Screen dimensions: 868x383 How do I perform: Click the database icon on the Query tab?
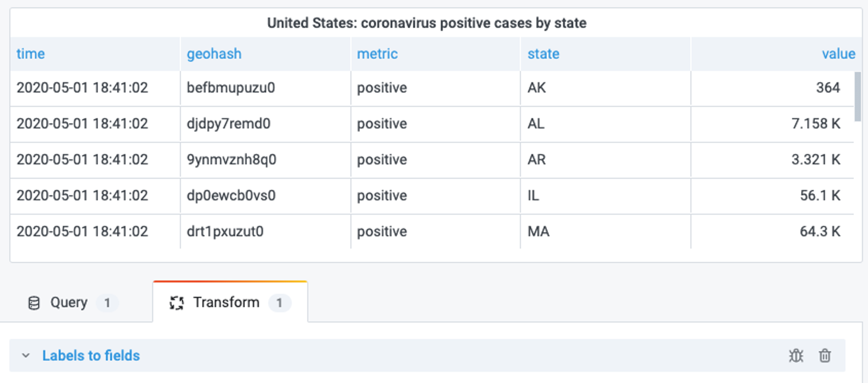point(34,303)
